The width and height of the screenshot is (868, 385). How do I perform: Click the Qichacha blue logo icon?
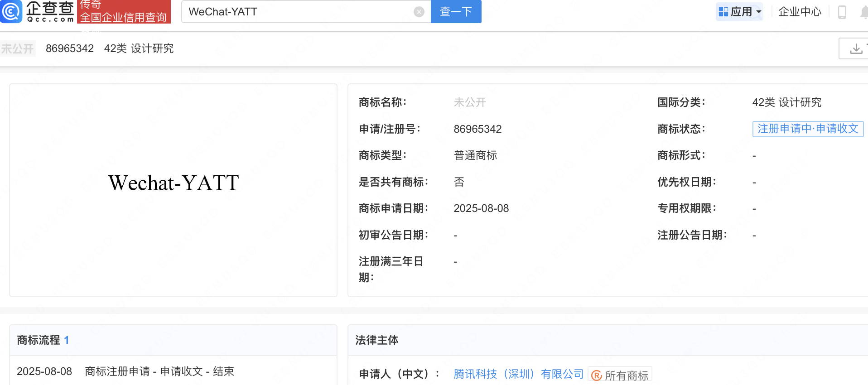tap(11, 11)
